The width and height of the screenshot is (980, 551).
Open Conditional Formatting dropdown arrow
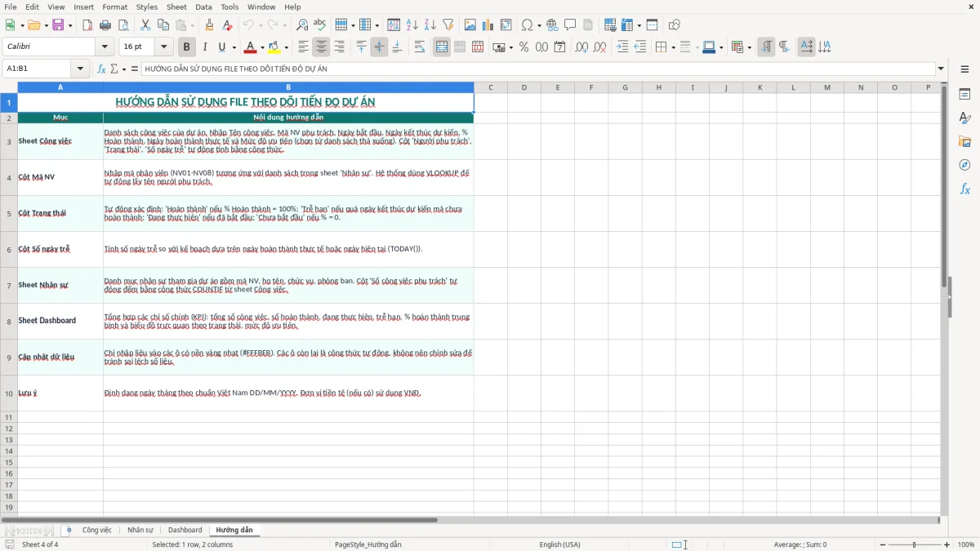click(748, 47)
